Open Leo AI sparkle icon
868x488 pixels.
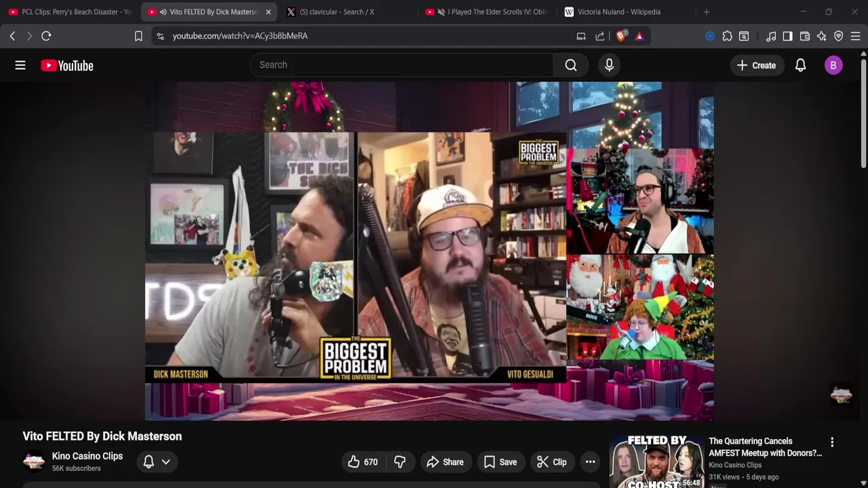822,36
